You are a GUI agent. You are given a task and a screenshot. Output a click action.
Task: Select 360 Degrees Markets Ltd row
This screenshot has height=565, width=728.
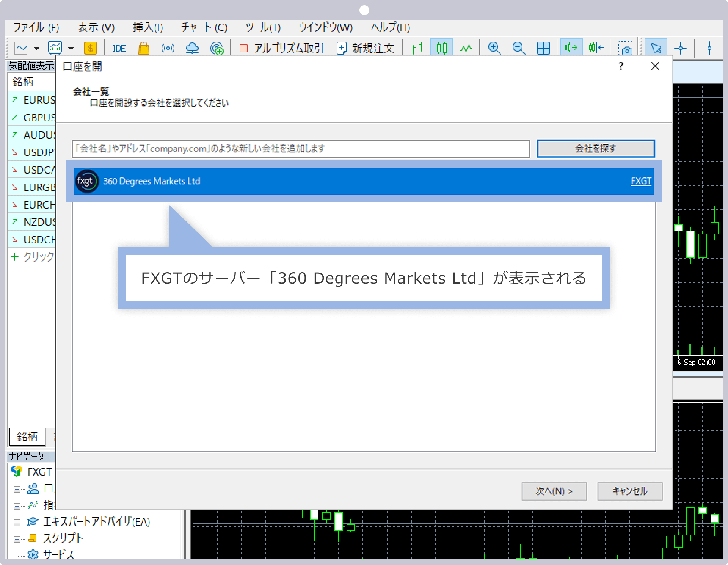point(364,181)
